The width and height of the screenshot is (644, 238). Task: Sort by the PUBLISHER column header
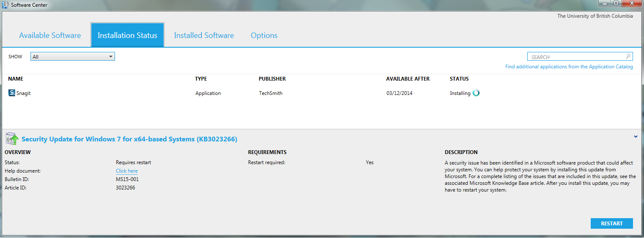click(x=272, y=79)
